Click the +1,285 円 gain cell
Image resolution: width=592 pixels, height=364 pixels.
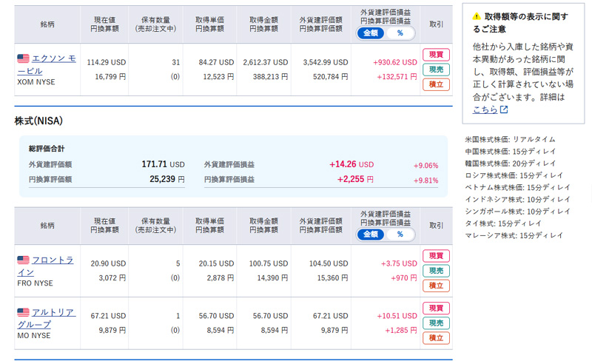pos(401,331)
